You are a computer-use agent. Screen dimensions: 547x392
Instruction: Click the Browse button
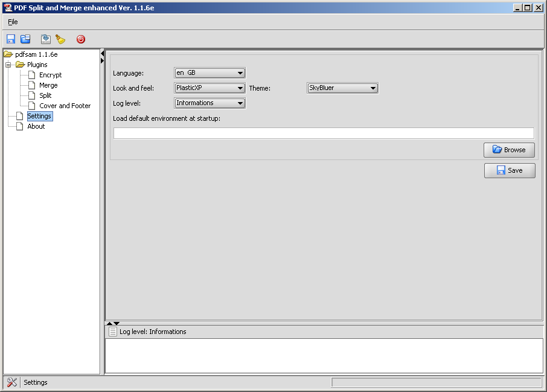coord(509,150)
